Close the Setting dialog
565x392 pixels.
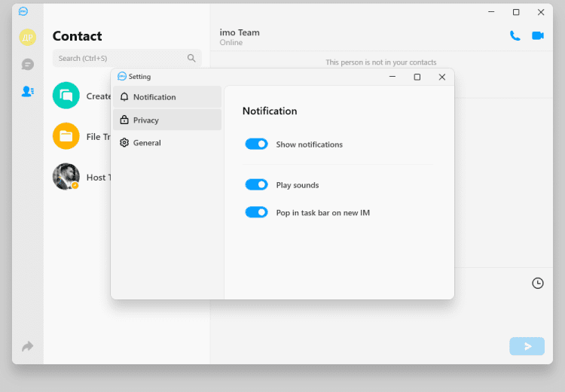coord(441,77)
